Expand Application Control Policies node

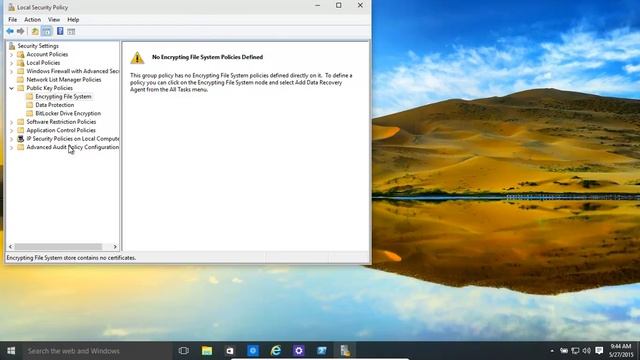click(11, 131)
